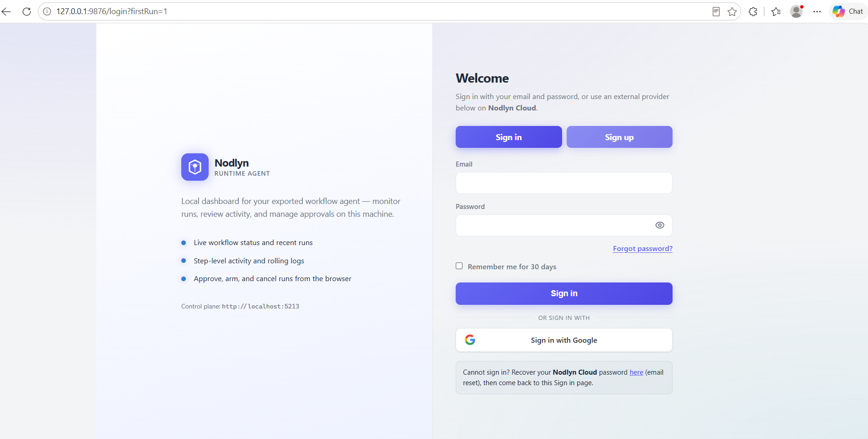The width and height of the screenshot is (868, 439).
Task: Focus the Password input field
Action: 564,225
